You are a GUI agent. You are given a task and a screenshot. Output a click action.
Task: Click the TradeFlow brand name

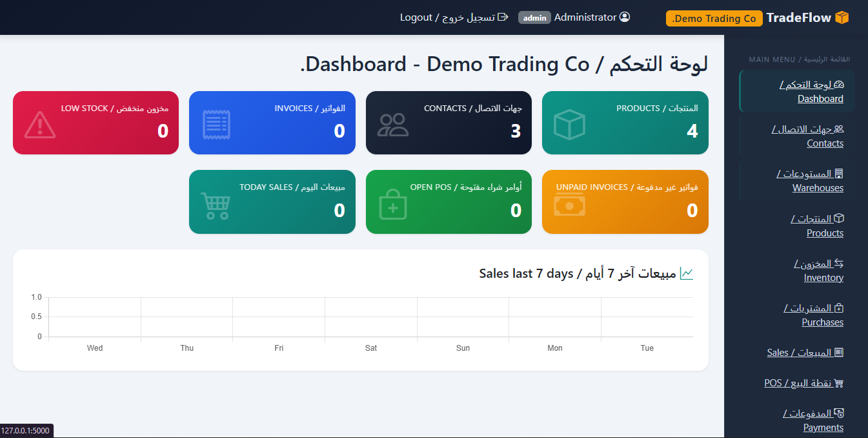tap(798, 18)
